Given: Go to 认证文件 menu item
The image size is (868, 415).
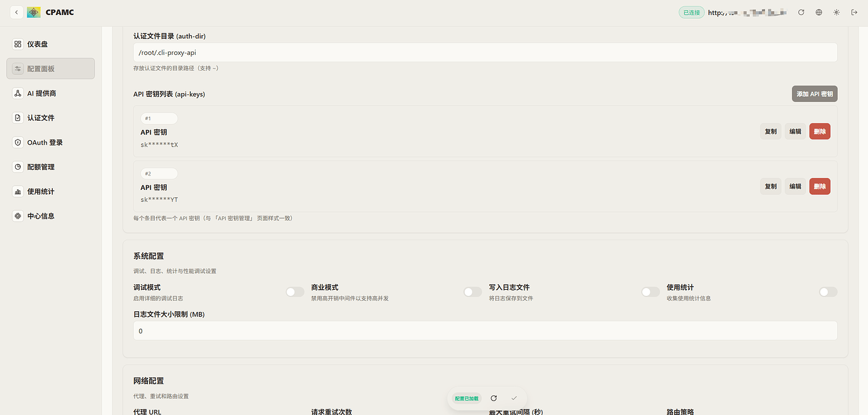Looking at the screenshot, I should coord(51,118).
